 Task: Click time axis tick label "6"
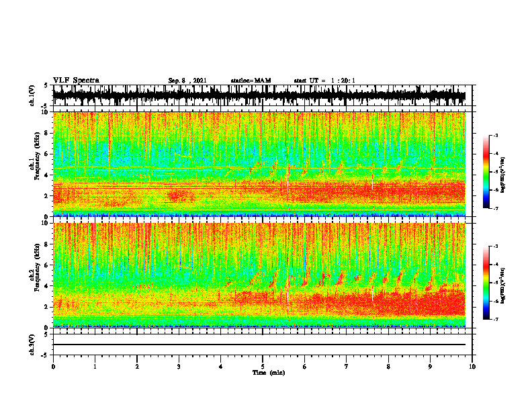coord(305,367)
